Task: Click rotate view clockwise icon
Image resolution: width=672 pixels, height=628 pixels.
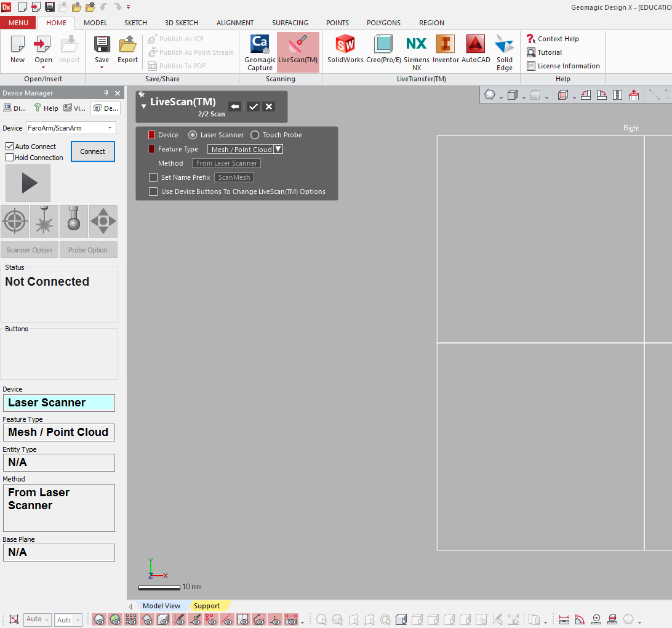Action: coord(602,95)
